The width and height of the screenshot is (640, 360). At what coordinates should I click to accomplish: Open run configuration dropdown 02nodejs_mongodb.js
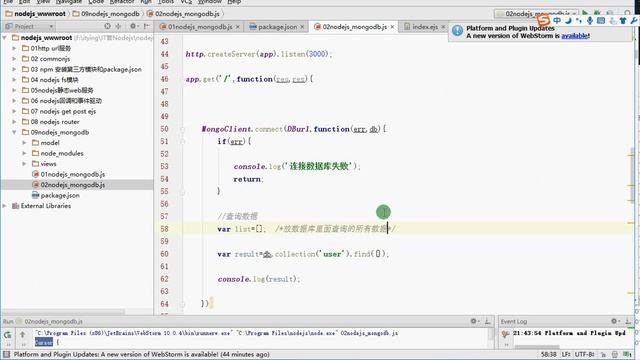click(x=536, y=14)
